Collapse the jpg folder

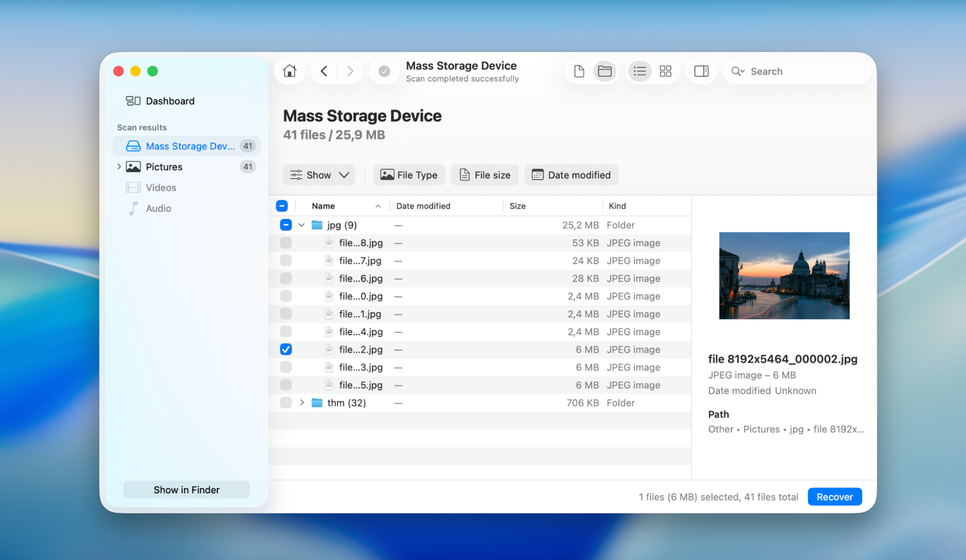(x=302, y=225)
